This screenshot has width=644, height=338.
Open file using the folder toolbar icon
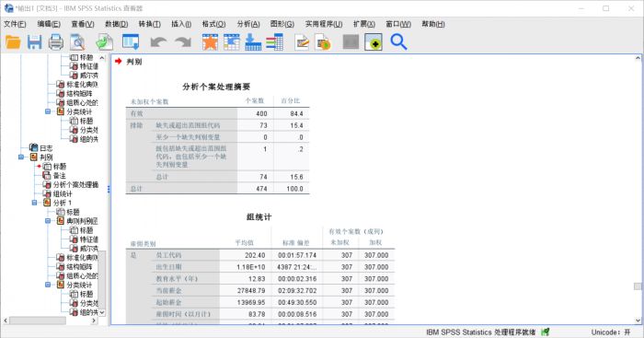point(13,42)
